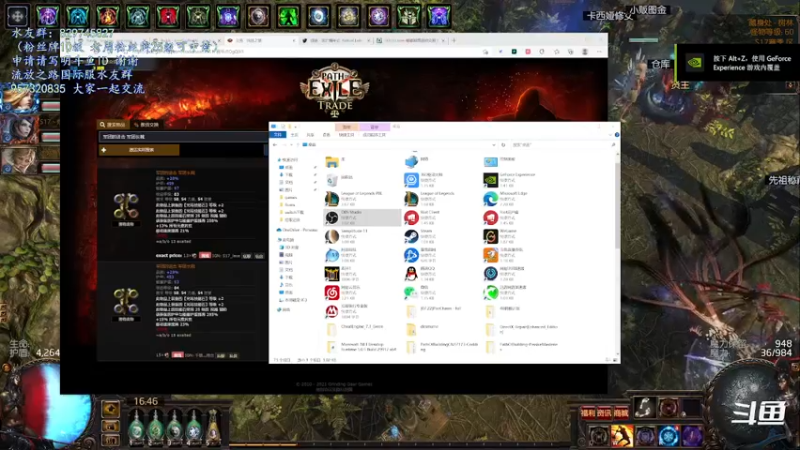
Task: Open the Home tab in Explorer ribbon
Action: [x=294, y=135]
